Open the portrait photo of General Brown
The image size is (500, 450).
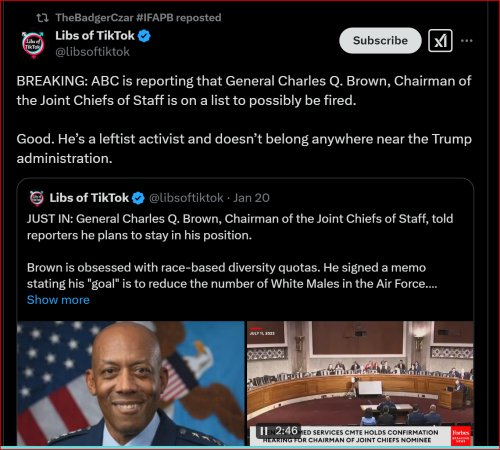click(x=131, y=383)
